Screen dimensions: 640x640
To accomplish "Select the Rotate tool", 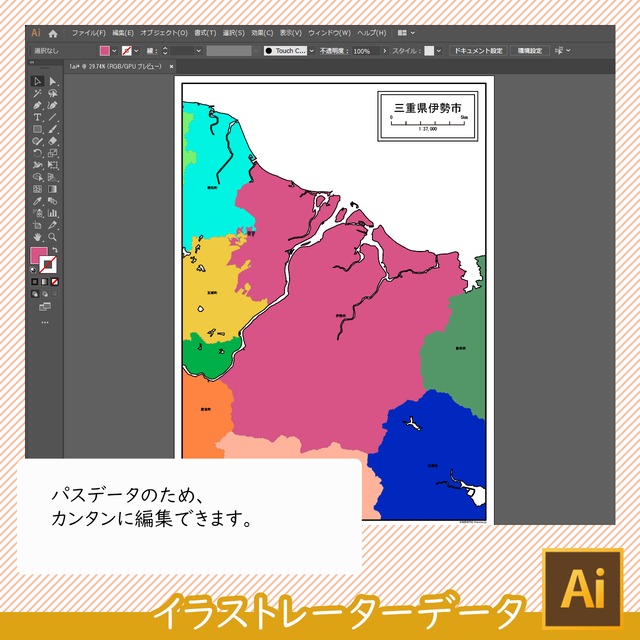I will (x=37, y=153).
